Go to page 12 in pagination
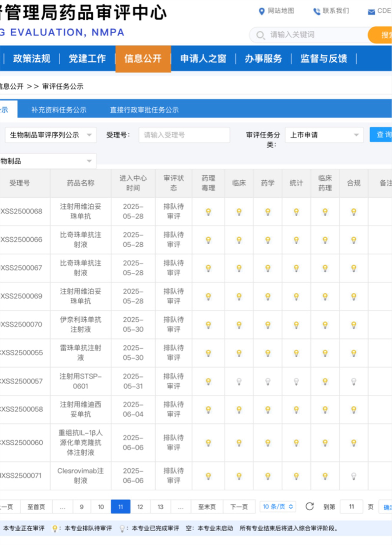 click(x=140, y=507)
